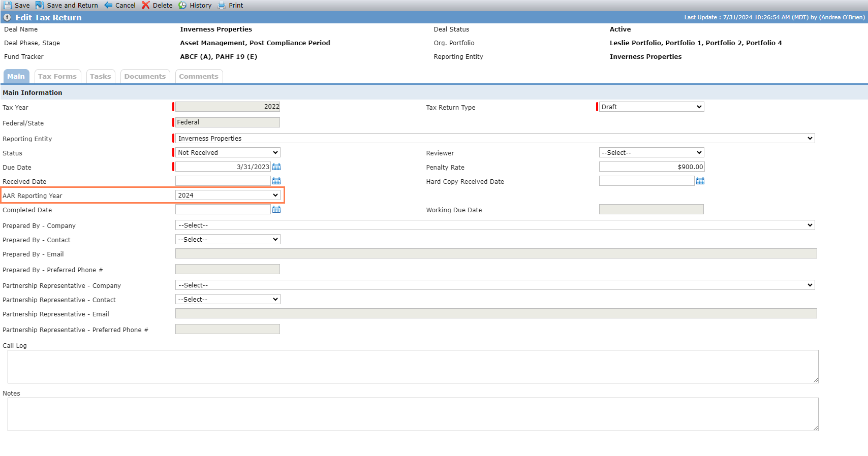Open the Completed Date calendar picker
This screenshot has width=868, height=456.
click(276, 209)
